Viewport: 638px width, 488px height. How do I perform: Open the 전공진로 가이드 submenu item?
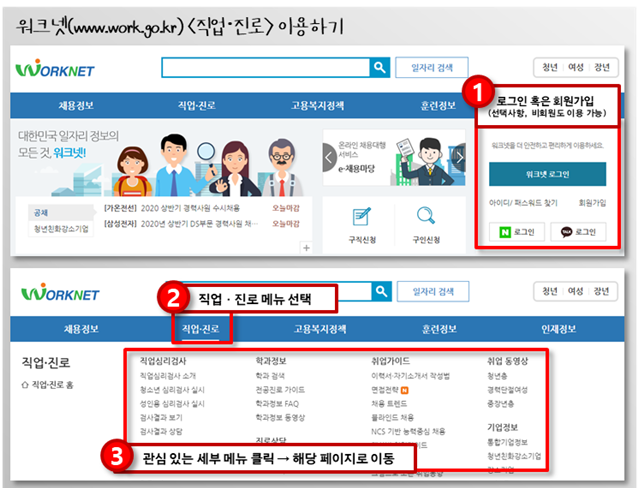coord(280,390)
